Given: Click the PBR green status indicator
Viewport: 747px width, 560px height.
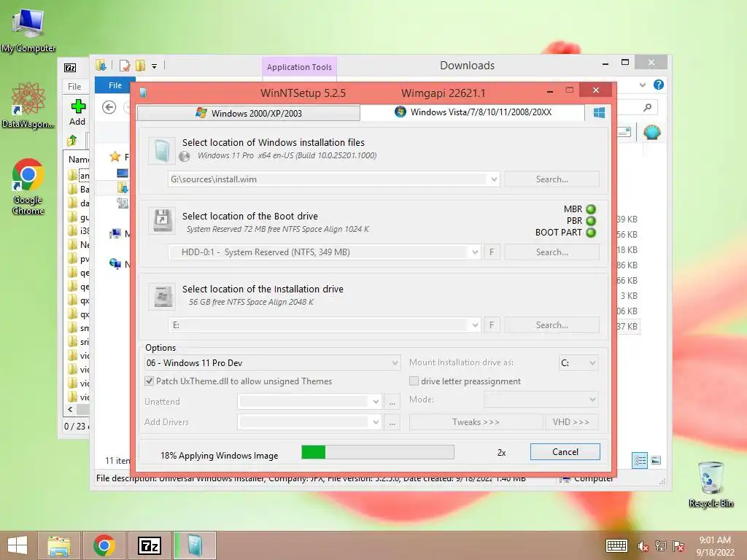Looking at the screenshot, I should (x=591, y=221).
